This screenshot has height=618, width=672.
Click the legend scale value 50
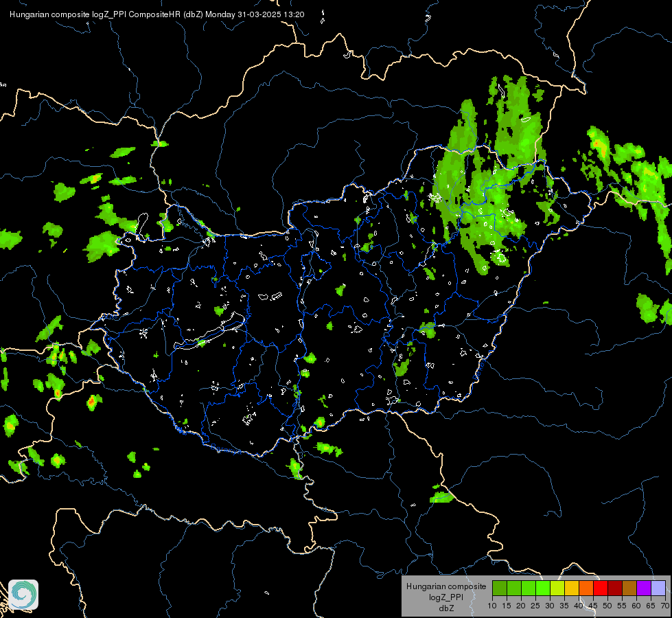pyautogui.click(x=607, y=606)
